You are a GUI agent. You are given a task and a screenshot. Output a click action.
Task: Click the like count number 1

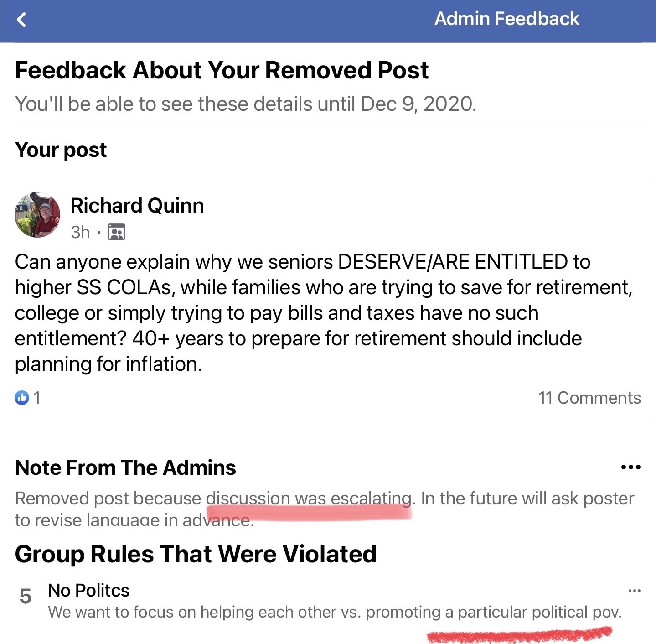click(37, 398)
